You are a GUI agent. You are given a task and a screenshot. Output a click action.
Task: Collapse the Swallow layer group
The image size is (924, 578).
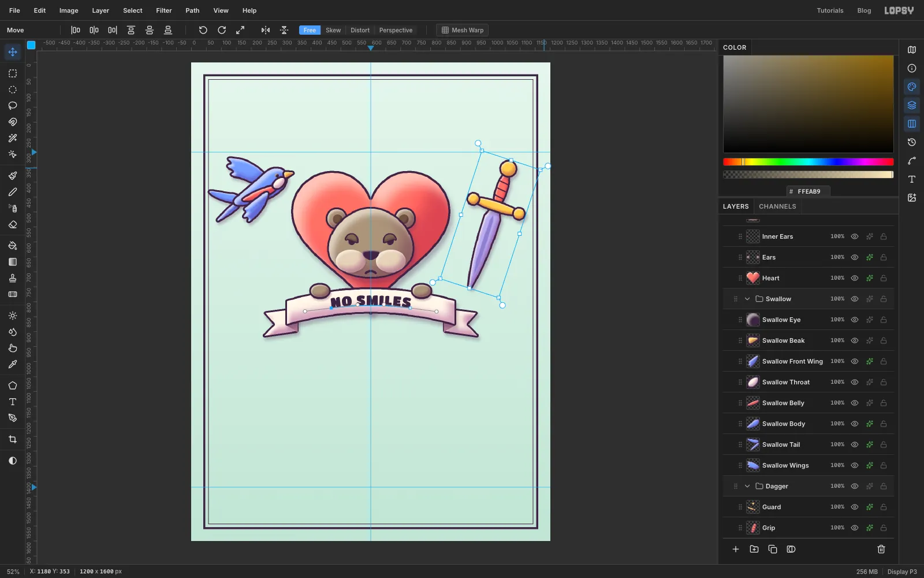[x=747, y=299]
